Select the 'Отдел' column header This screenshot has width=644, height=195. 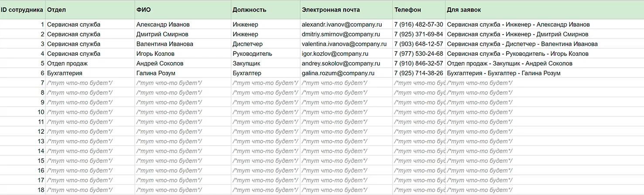[x=90, y=10]
